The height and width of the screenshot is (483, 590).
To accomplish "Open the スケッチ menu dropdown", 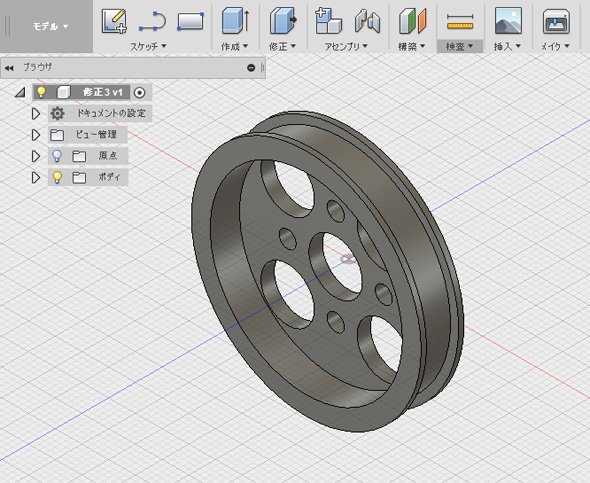I will click(x=148, y=47).
